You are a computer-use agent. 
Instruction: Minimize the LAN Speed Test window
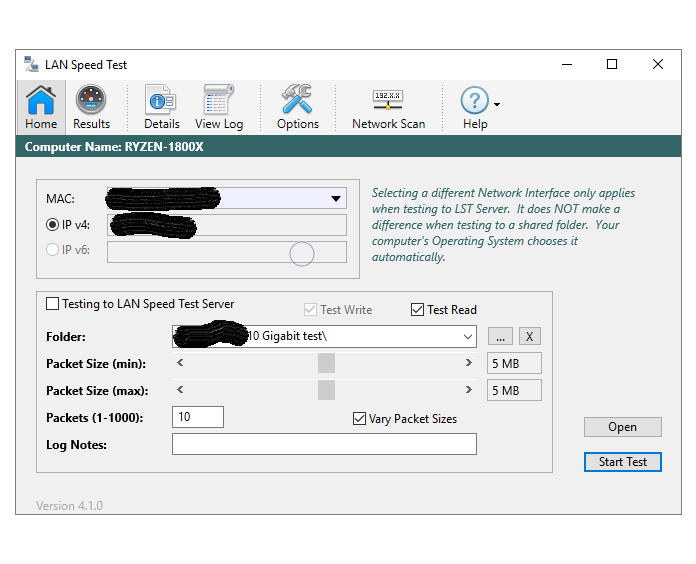point(567,64)
